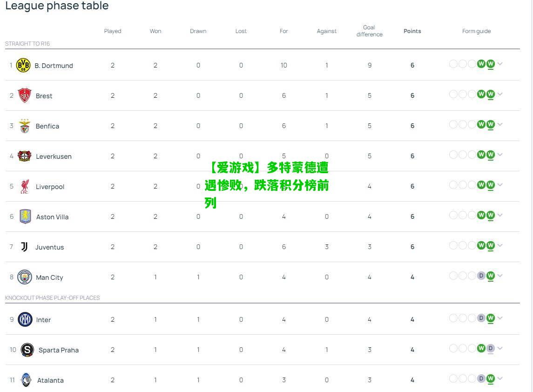The width and height of the screenshot is (533, 392).
Task: Expand the Aston Villa row chevron
Action: click(500, 215)
